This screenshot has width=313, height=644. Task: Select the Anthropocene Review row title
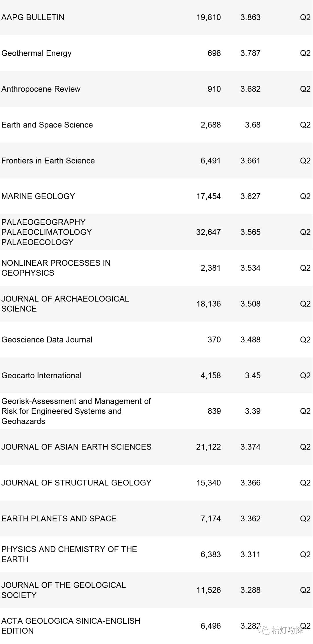coord(41,89)
